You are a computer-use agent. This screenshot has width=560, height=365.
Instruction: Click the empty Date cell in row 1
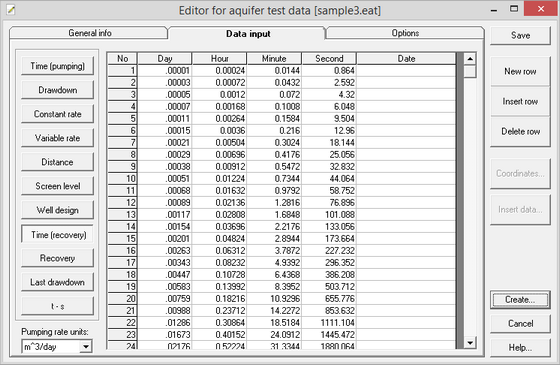click(406, 70)
